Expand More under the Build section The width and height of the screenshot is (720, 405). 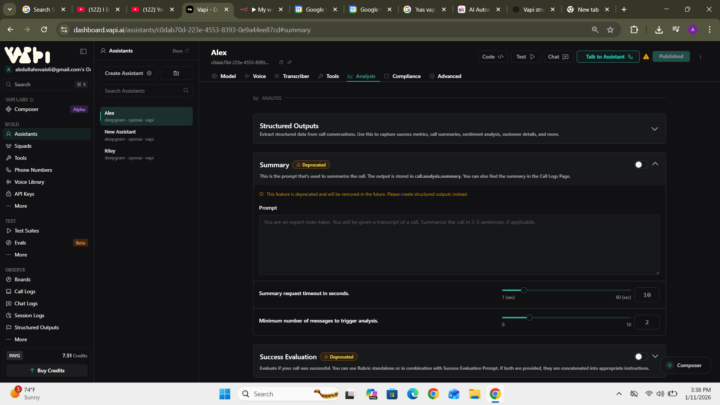click(20, 206)
